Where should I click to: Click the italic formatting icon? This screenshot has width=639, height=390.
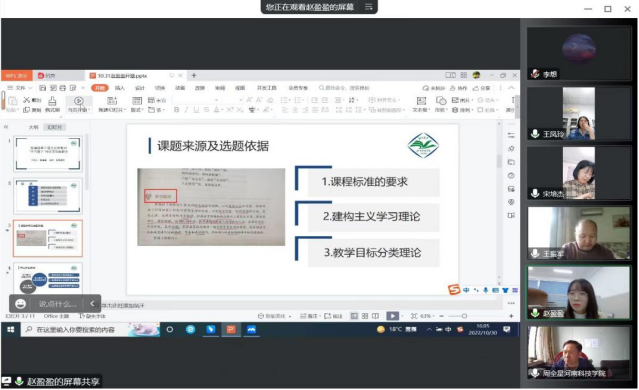(186, 110)
